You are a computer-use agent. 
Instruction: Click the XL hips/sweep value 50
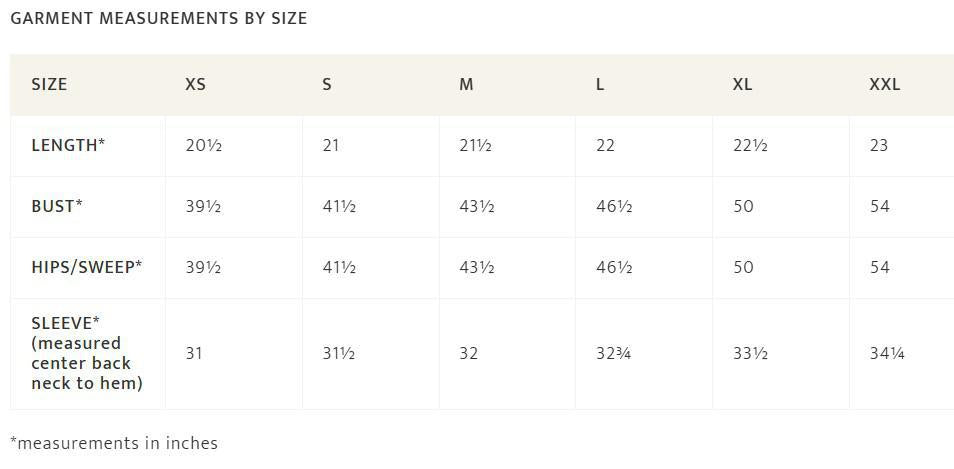[743, 267]
